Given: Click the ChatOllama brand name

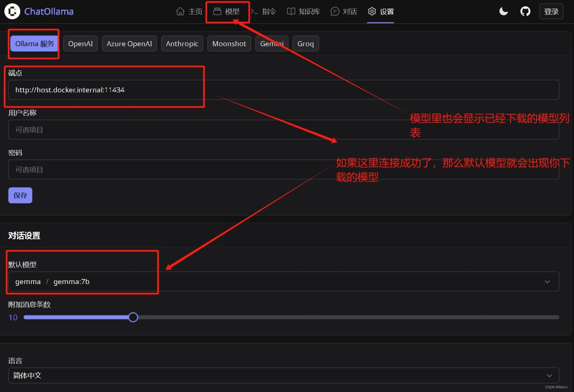Looking at the screenshot, I should click(x=49, y=12).
